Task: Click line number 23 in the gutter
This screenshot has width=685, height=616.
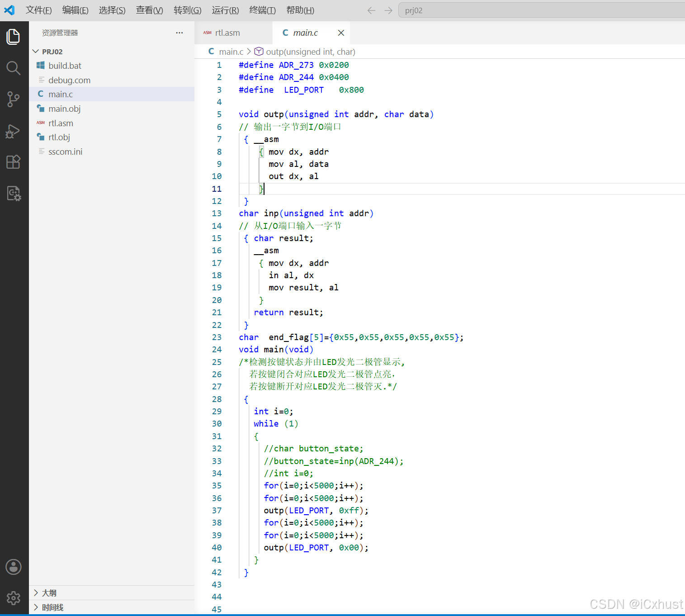Action: coord(217,337)
